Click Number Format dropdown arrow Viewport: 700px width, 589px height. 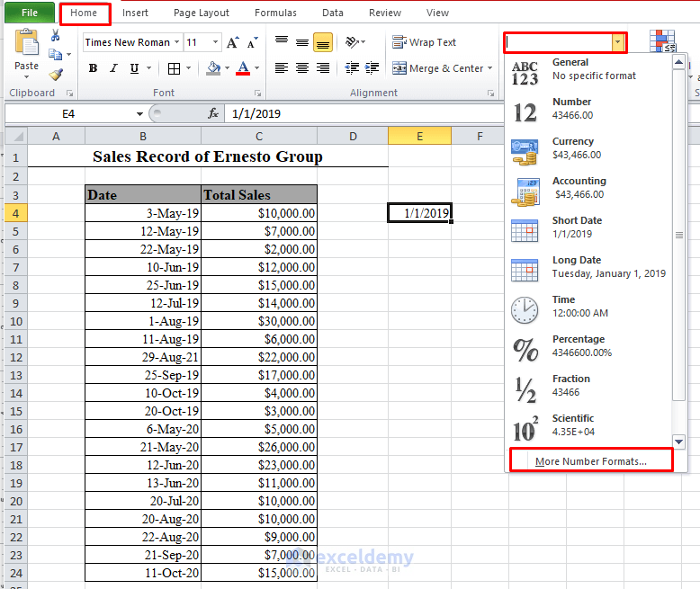click(x=618, y=43)
